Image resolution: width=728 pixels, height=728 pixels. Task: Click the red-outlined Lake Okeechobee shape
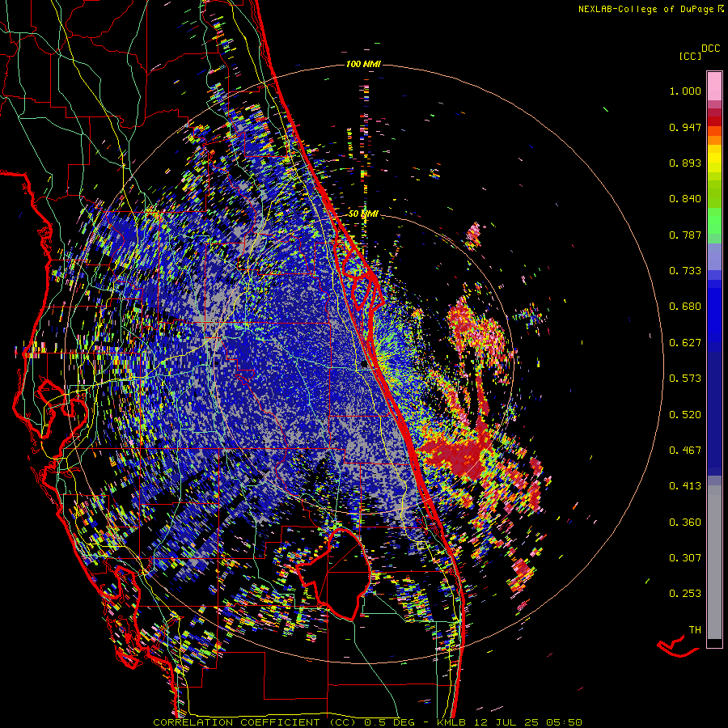pyautogui.click(x=333, y=574)
